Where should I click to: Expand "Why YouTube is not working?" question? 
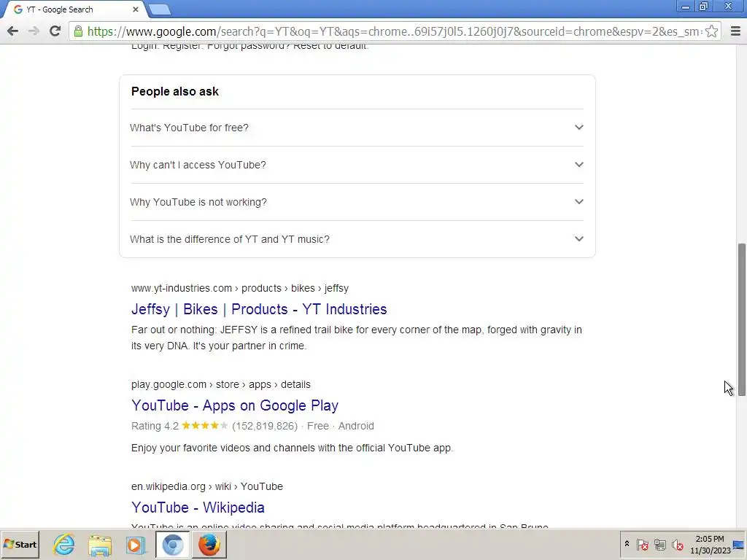(x=357, y=202)
